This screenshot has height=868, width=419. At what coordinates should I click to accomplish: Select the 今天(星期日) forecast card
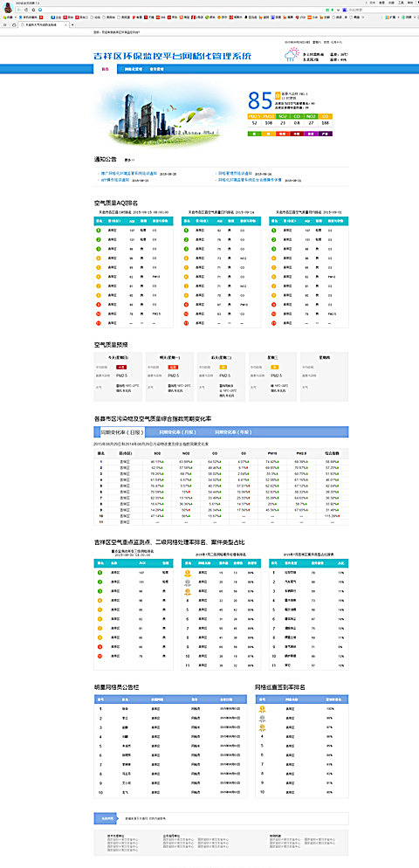pos(118,377)
